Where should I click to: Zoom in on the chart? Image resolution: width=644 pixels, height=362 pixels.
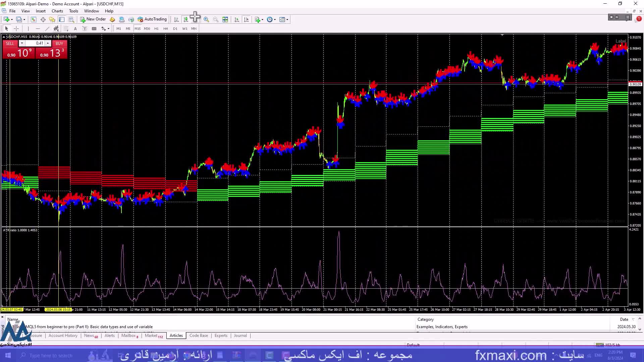coord(206,19)
